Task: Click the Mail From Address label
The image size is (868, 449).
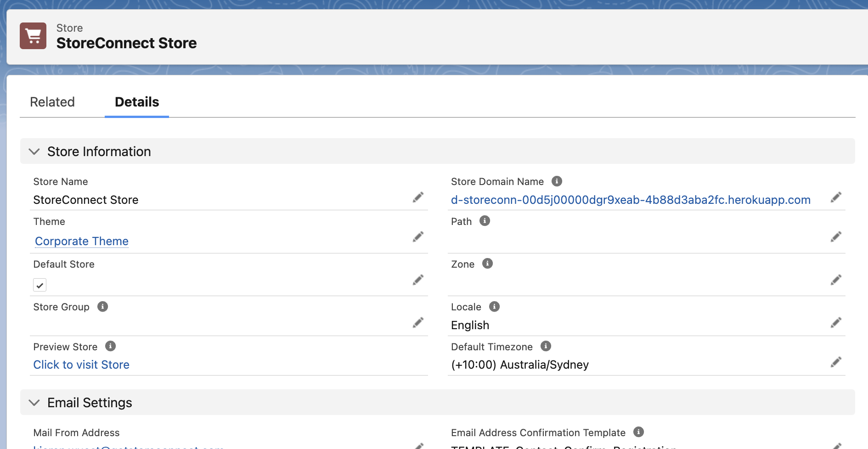Action: coord(76,432)
